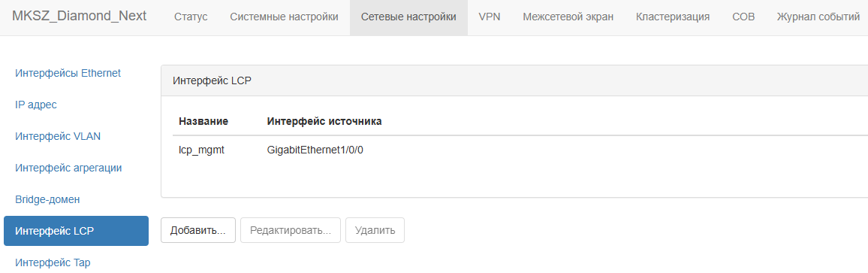The image size is (868, 273).
Task: Open the VPN tab
Action: click(490, 17)
